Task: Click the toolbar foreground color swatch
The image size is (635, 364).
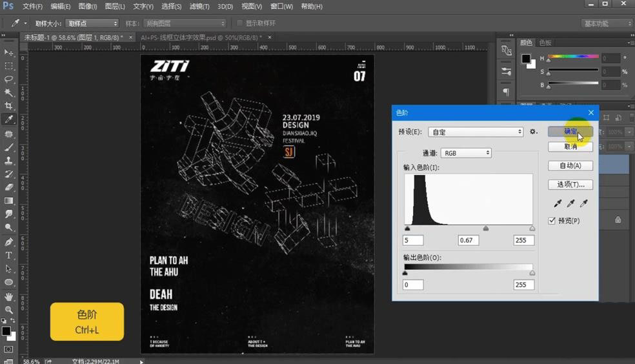Action: tap(6, 331)
